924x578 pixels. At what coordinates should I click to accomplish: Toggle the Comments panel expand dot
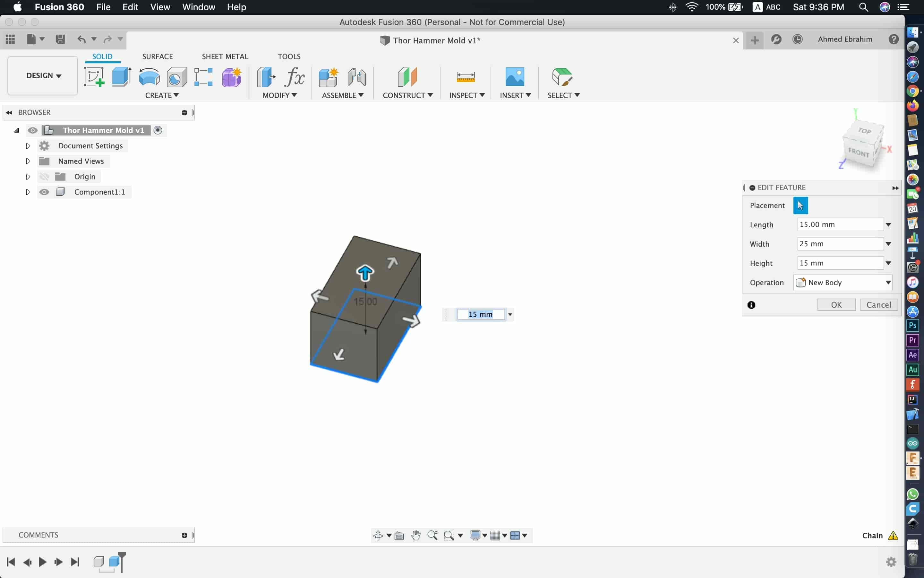pos(184,535)
